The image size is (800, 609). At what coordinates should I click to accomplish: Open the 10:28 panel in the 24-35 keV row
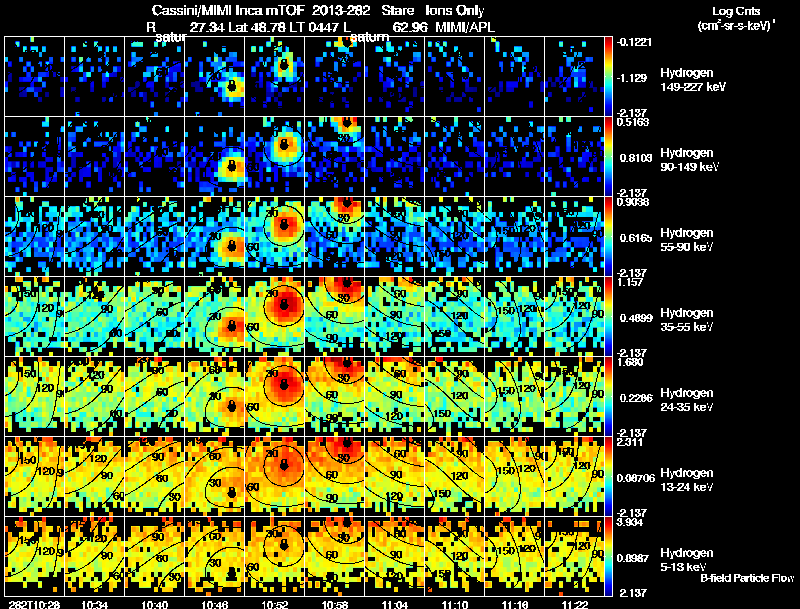point(35,396)
